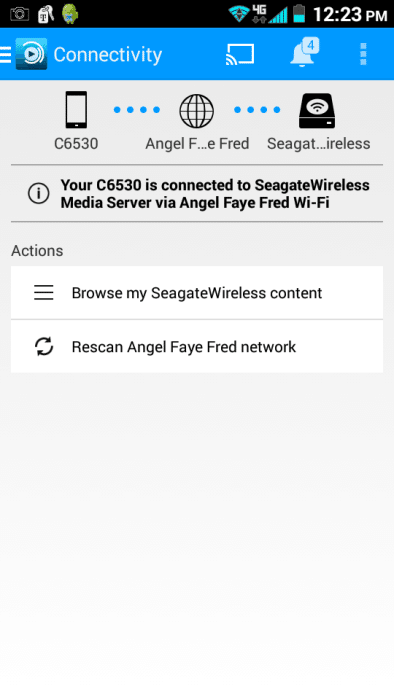The width and height of the screenshot is (394, 700).
Task: Tap the Actions section label
Action: (37, 250)
